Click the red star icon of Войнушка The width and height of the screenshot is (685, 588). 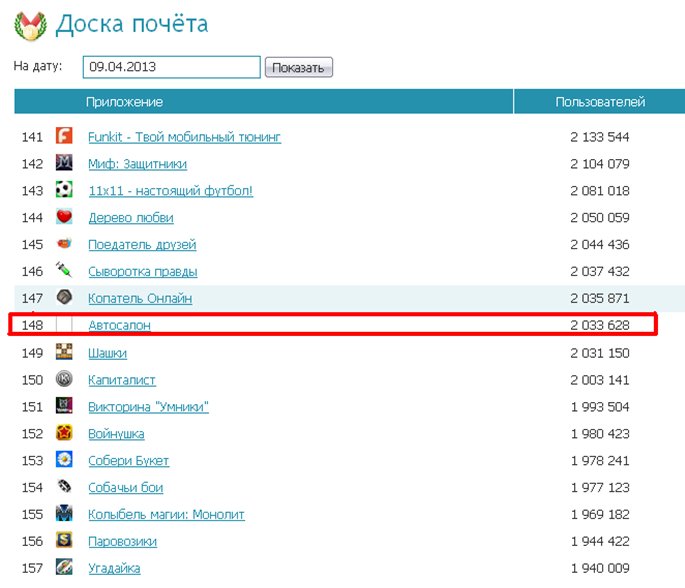[64, 433]
